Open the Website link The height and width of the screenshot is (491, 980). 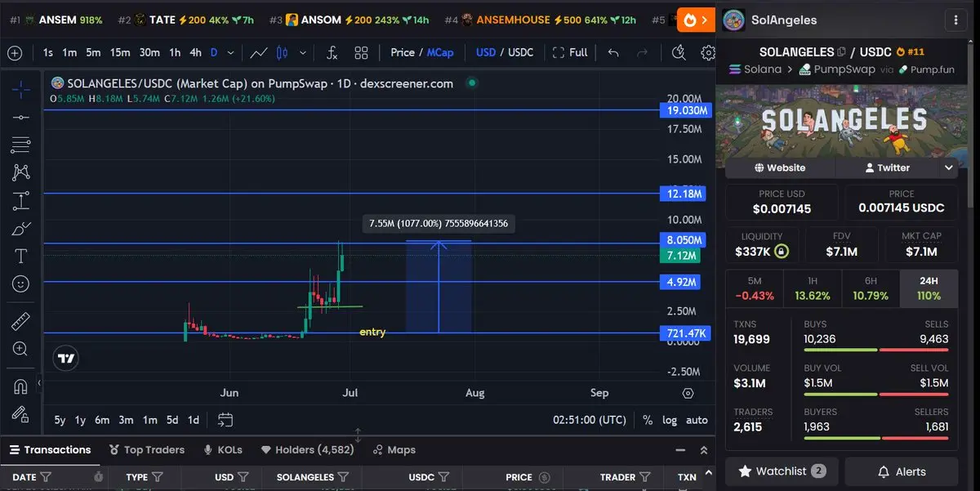pos(780,167)
